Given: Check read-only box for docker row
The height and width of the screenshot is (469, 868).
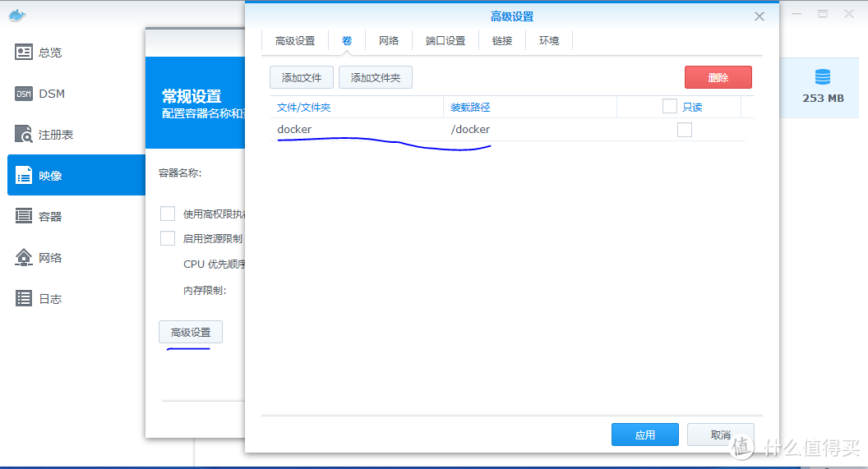Looking at the screenshot, I should (x=684, y=130).
